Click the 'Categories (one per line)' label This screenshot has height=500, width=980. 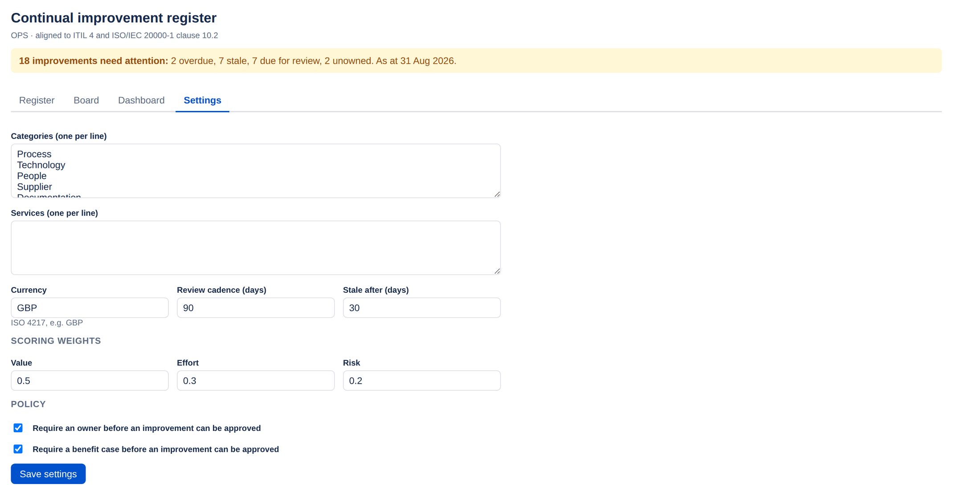click(59, 136)
